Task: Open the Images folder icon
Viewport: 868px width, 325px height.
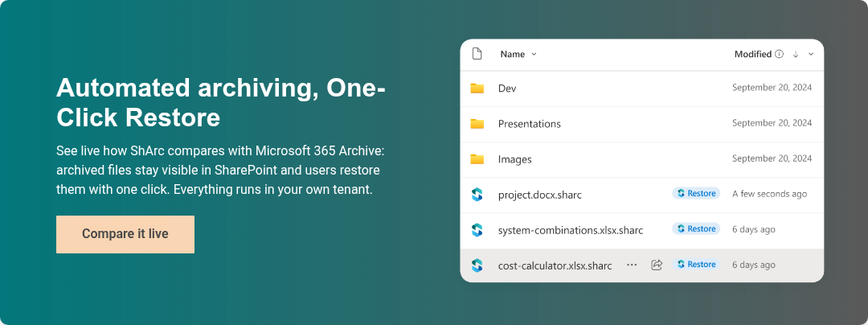Action: click(477, 159)
